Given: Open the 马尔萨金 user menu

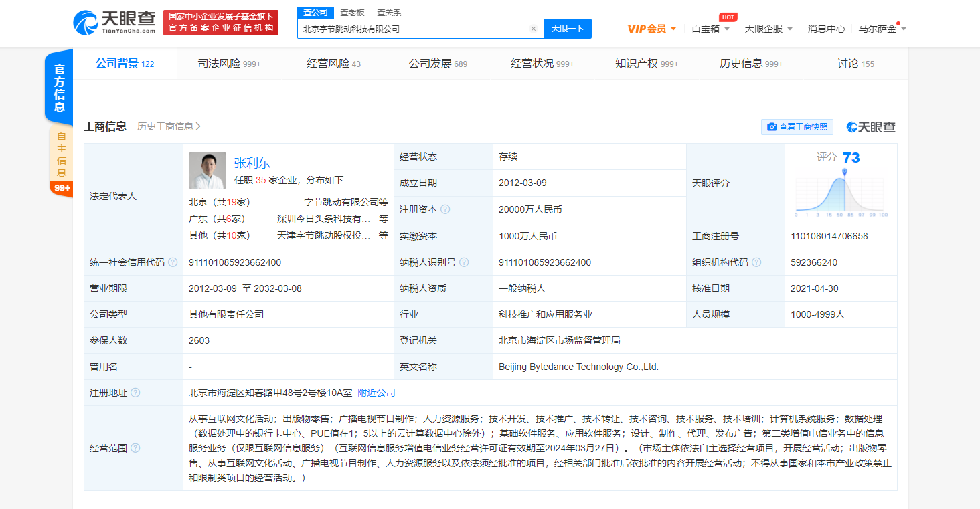Looking at the screenshot, I should 882,29.
